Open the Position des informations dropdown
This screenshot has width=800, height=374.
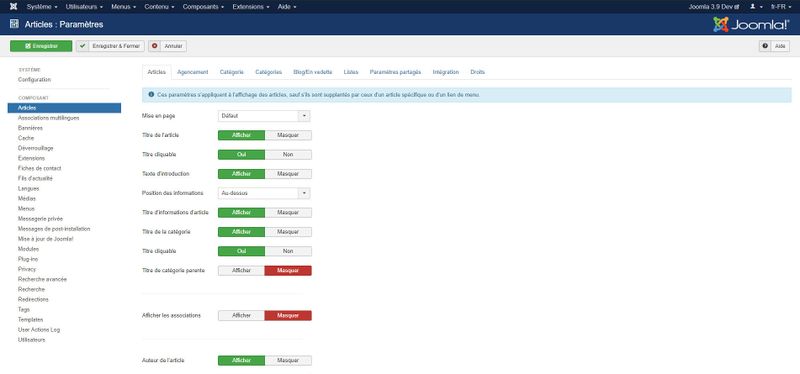click(x=264, y=193)
